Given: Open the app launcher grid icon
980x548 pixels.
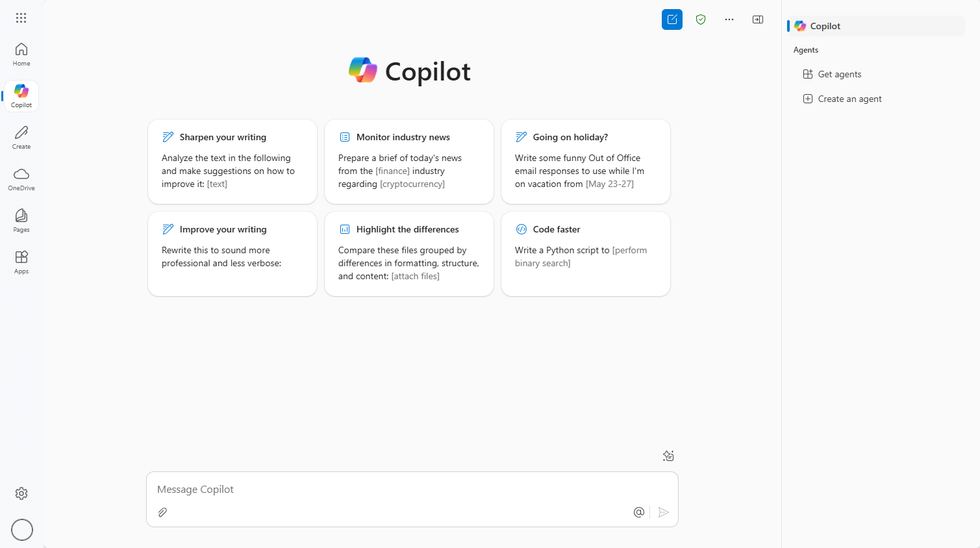Looking at the screenshot, I should pyautogui.click(x=21, y=18).
